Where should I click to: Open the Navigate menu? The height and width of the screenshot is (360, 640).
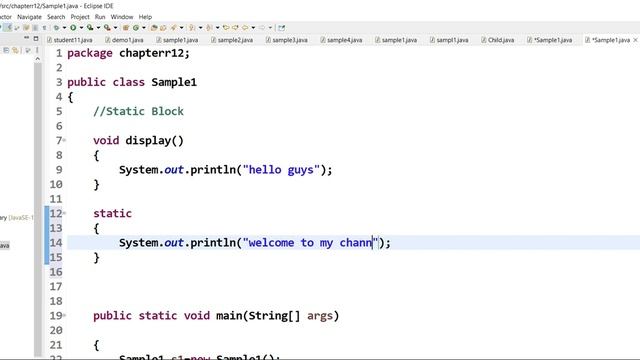click(29, 17)
